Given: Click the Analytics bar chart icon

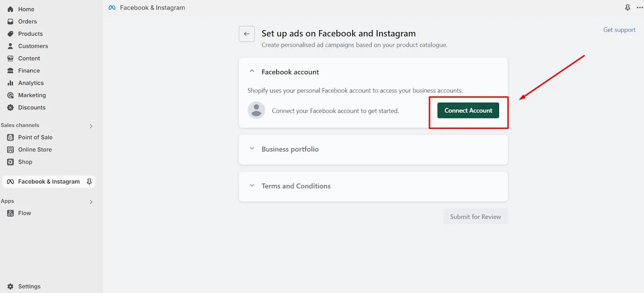Looking at the screenshot, I should tap(10, 83).
